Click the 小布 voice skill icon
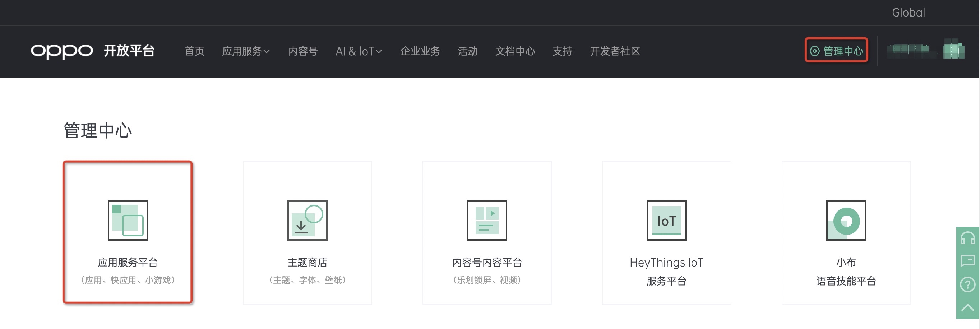 pos(846,221)
